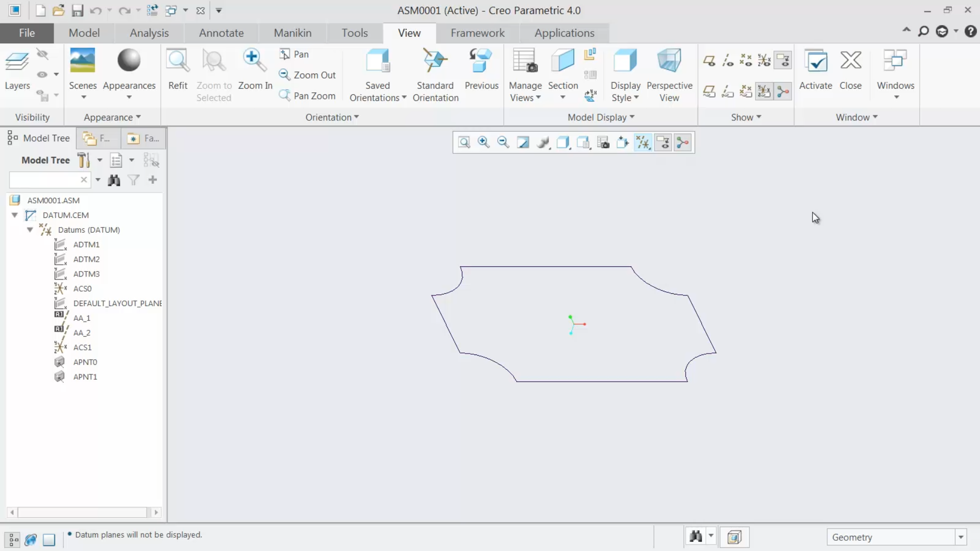This screenshot has width=980, height=551.
Task: Switch to the Annotate tab
Action: (221, 33)
